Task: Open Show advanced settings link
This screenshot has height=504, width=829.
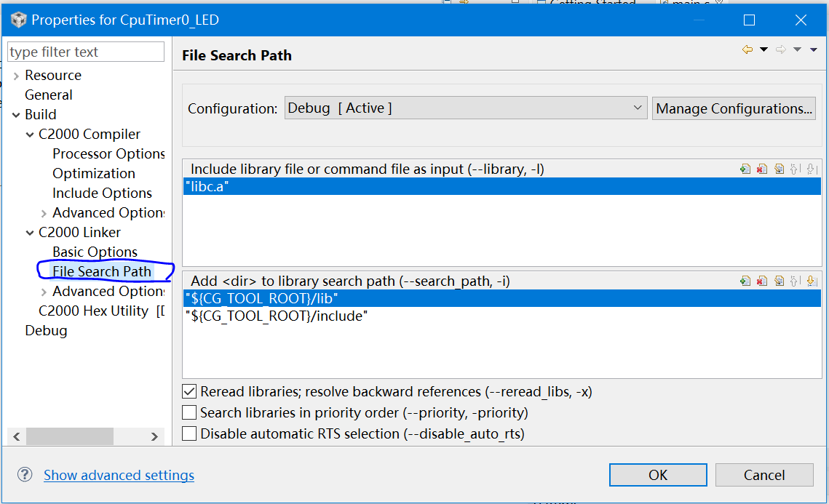Action: [119, 475]
